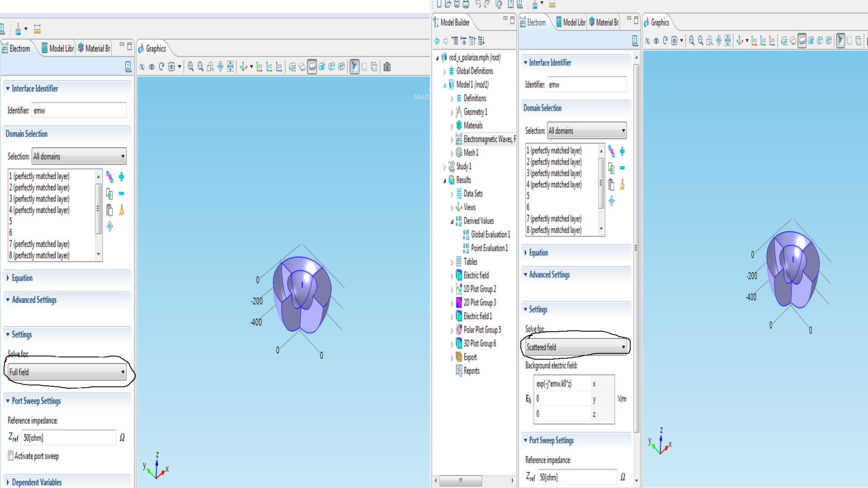This screenshot has width=868, height=488.
Task: Click the plus icon to add to selection
Action: tap(121, 177)
